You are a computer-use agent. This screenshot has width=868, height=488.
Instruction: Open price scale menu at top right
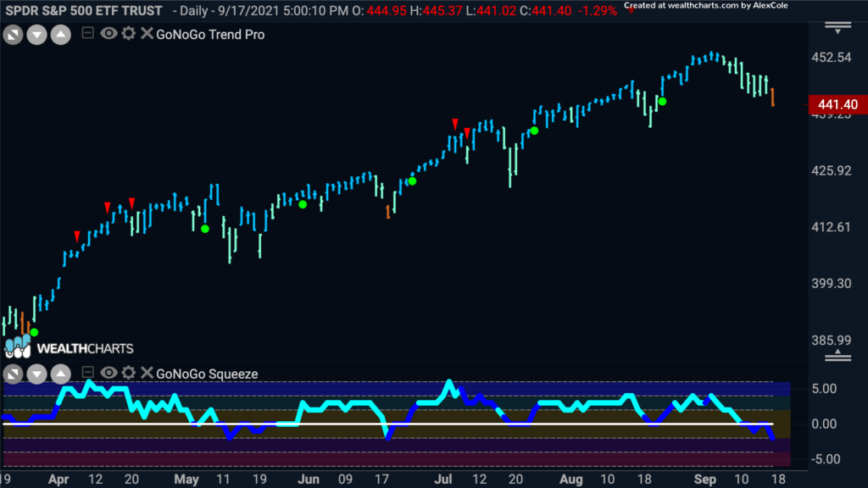(837, 28)
